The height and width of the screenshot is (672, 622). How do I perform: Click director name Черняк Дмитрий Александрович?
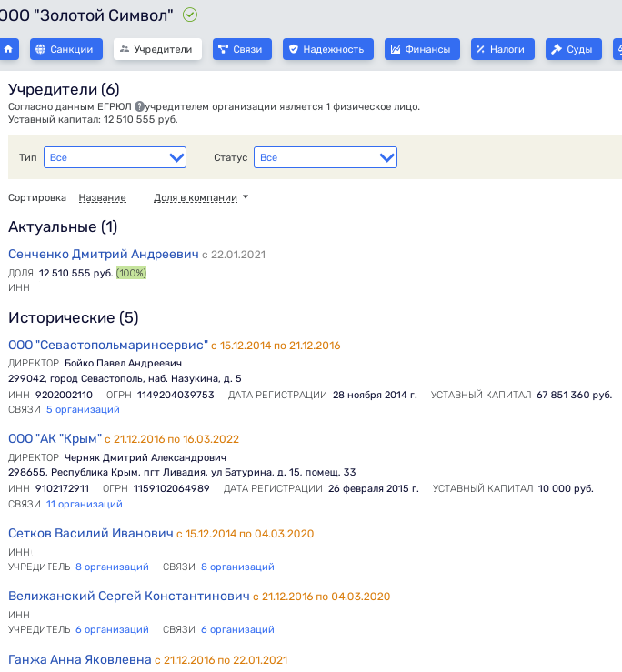tap(145, 457)
